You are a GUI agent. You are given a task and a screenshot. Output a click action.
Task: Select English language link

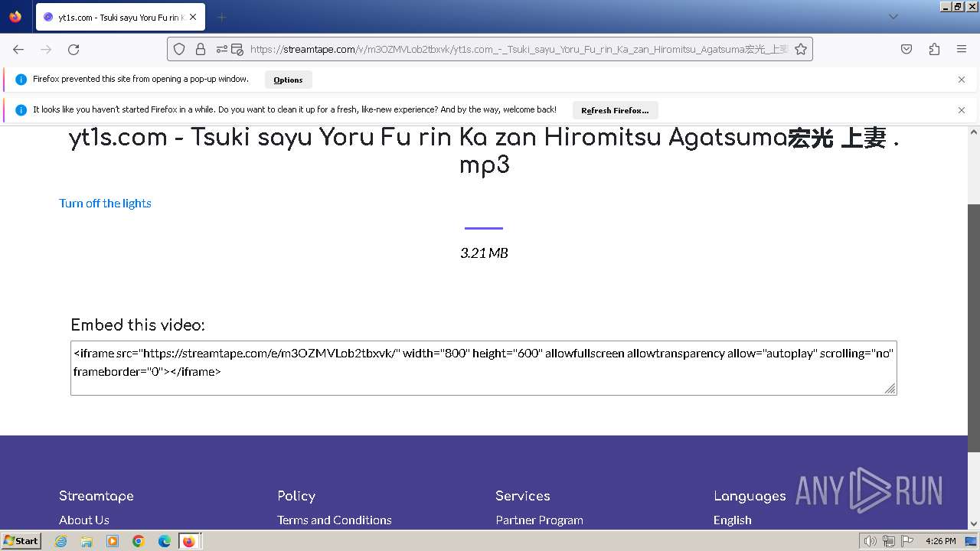pos(732,520)
